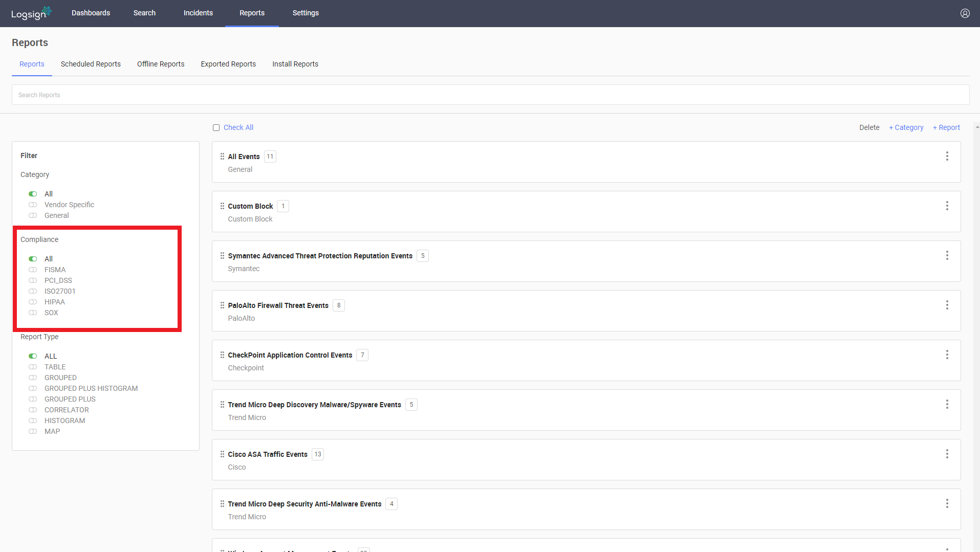This screenshot has height=552, width=980.
Task: Click the Logsign logo
Action: [31, 13]
